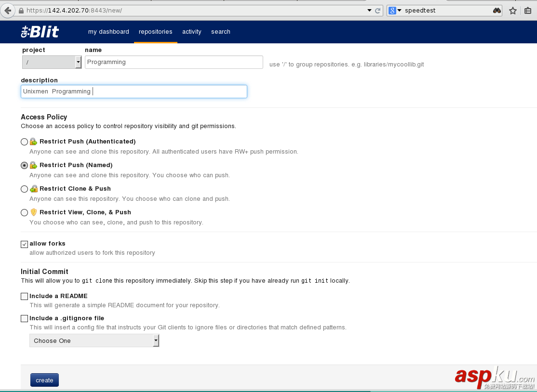Screen dimensions: 537x392
Task: Click Restrict View, Clone, & Push label
Action: pos(85,212)
